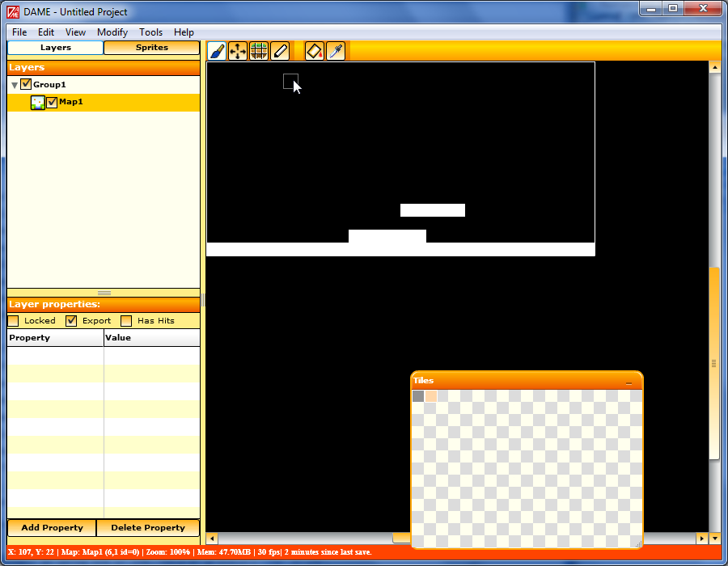The width and height of the screenshot is (728, 566).
Task: Select the Map1 layer row
Action: coord(104,103)
